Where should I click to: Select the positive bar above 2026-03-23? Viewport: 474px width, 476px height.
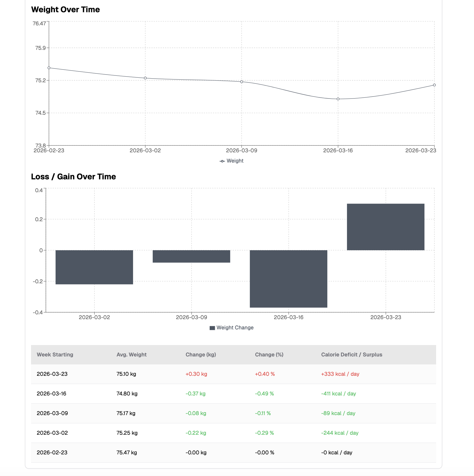pyautogui.click(x=386, y=226)
